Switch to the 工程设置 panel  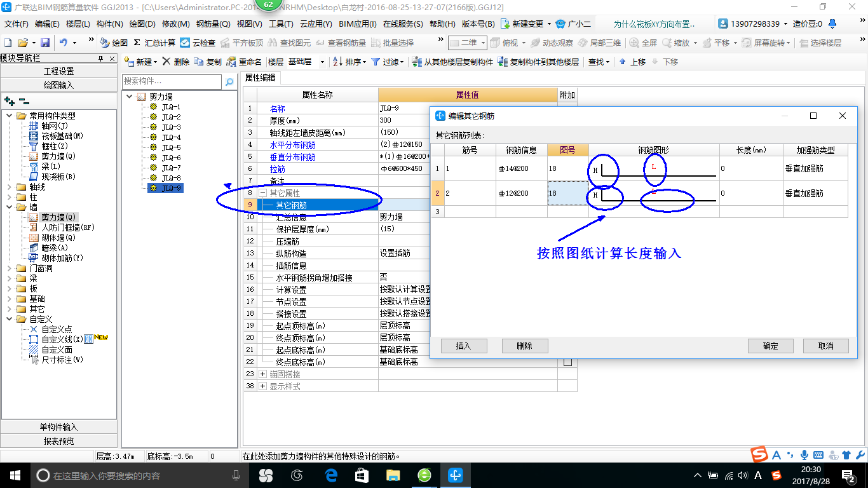pos(58,71)
